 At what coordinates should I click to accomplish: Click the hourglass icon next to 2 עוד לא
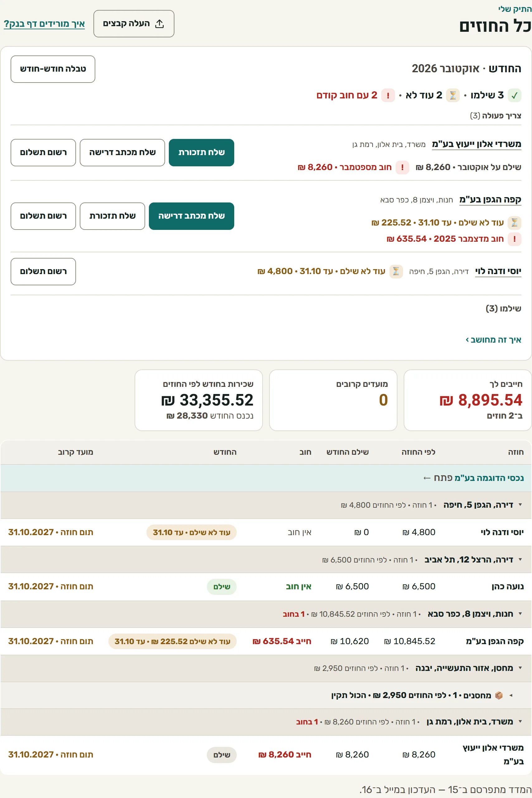[x=453, y=95]
